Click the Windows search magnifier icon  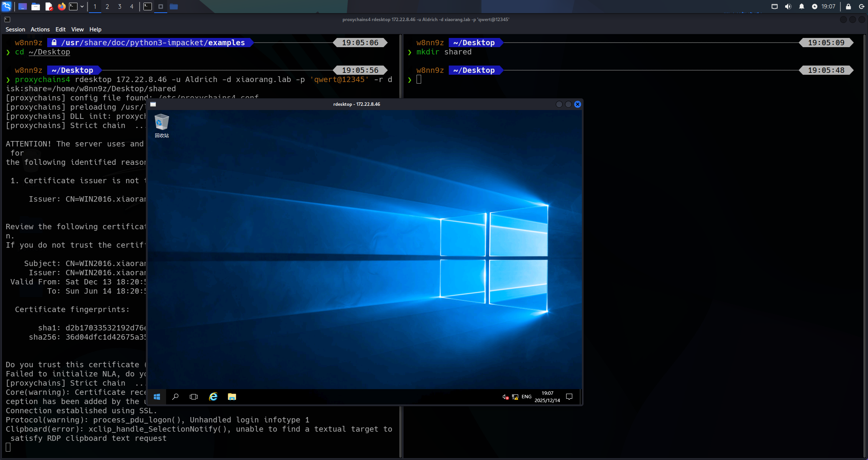[175, 397]
